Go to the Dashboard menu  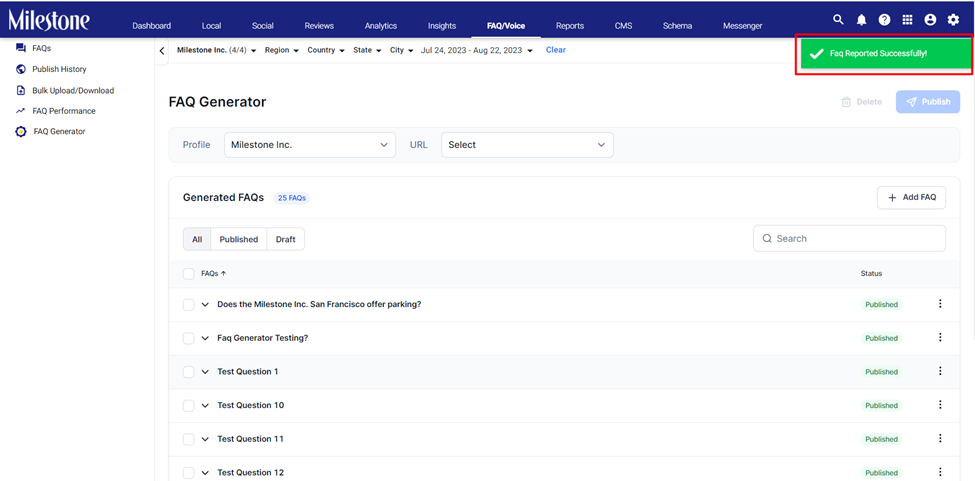pos(152,26)
